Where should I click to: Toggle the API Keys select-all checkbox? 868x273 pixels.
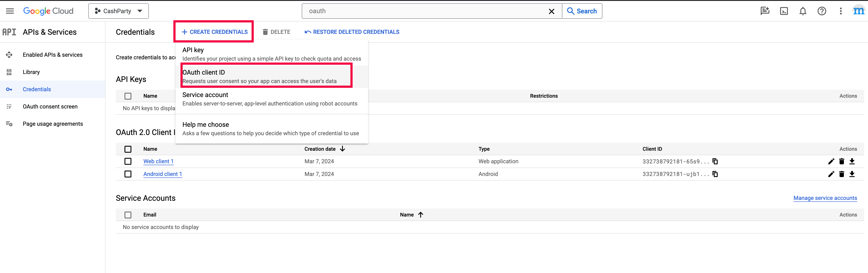pos(128,96)
